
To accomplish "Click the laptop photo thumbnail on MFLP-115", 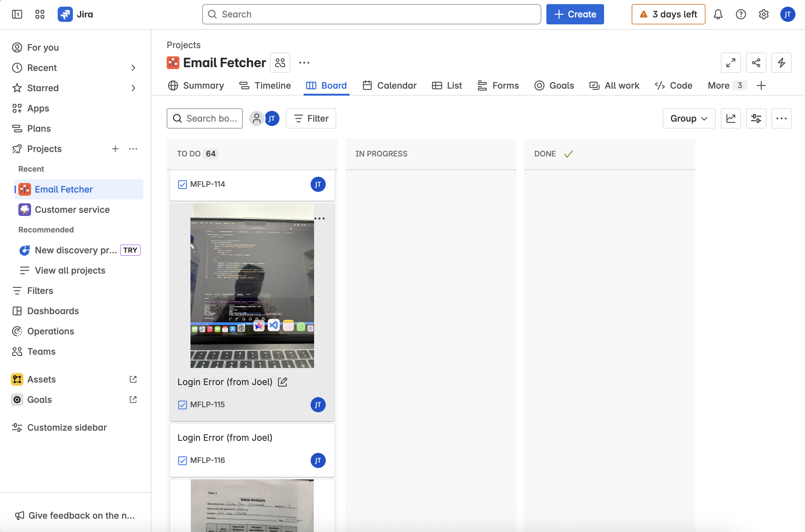I will click(252, 286).
